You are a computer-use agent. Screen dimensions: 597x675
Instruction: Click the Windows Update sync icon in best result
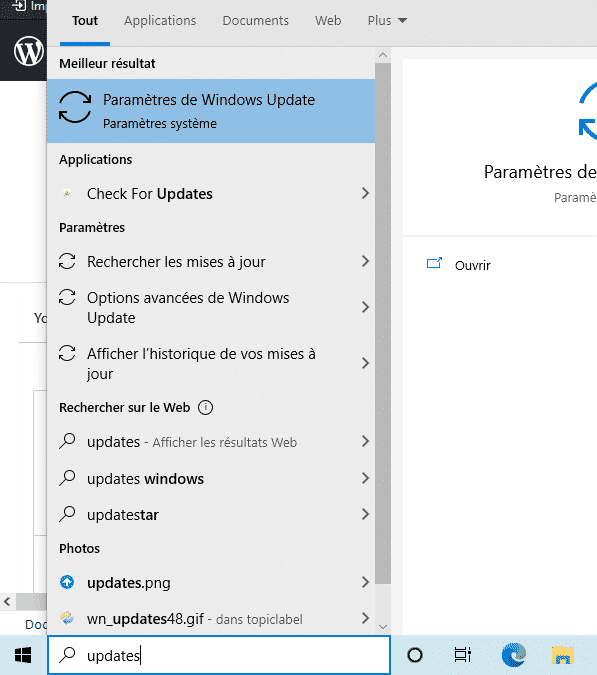(75, 107)
